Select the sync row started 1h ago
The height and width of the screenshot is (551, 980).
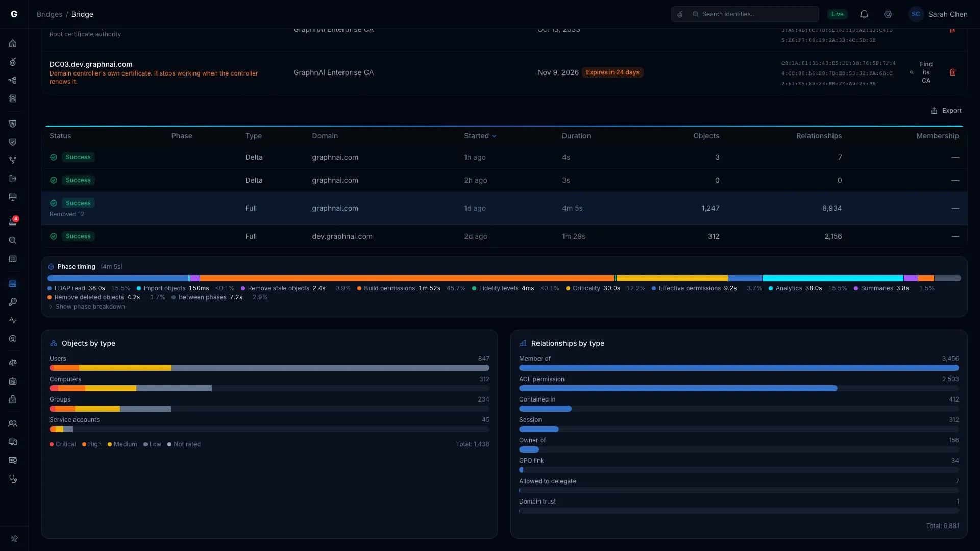click(504, 157)
